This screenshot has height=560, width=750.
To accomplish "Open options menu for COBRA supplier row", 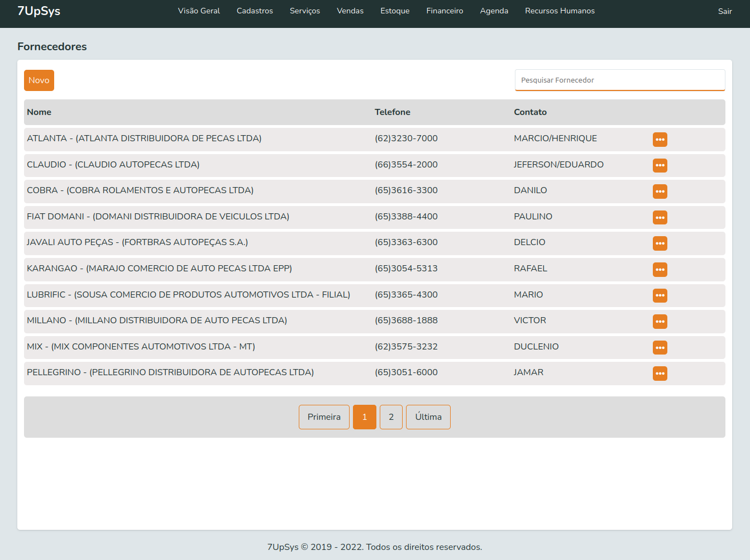I will [x=660, y=192].
